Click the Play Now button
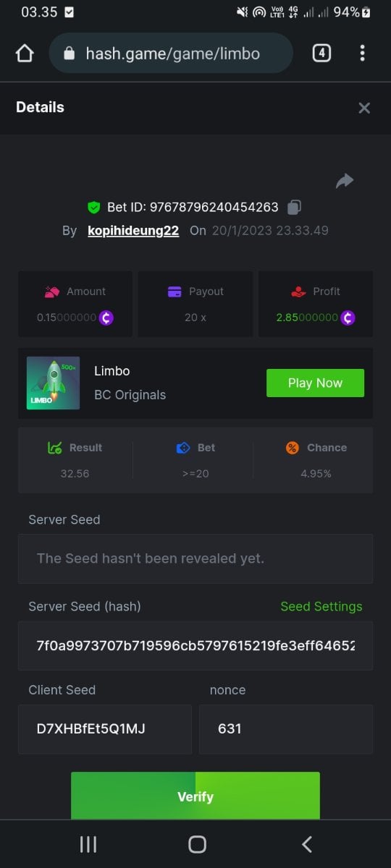391x868 pixels. (315, 383)
